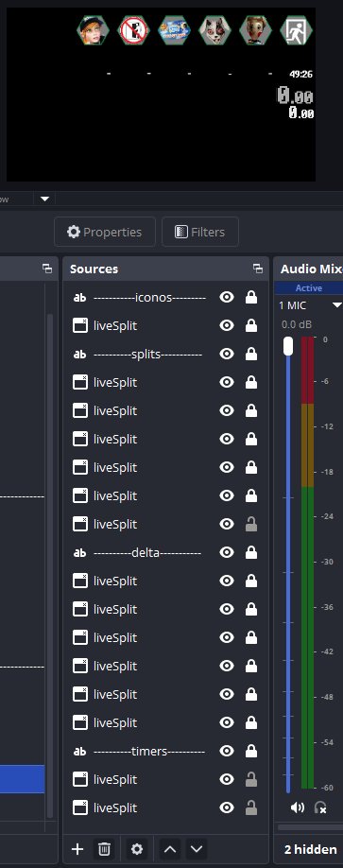Click the blonde girl with cap hexagon icon

[93, 30]
